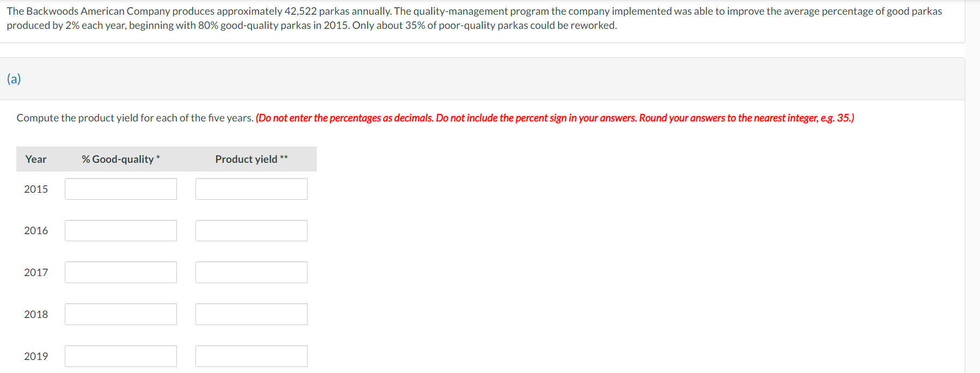The width and height of the screenshot is (980, 373).
Task: Select the 2016 % Good-quality input box
Action: 121,231
